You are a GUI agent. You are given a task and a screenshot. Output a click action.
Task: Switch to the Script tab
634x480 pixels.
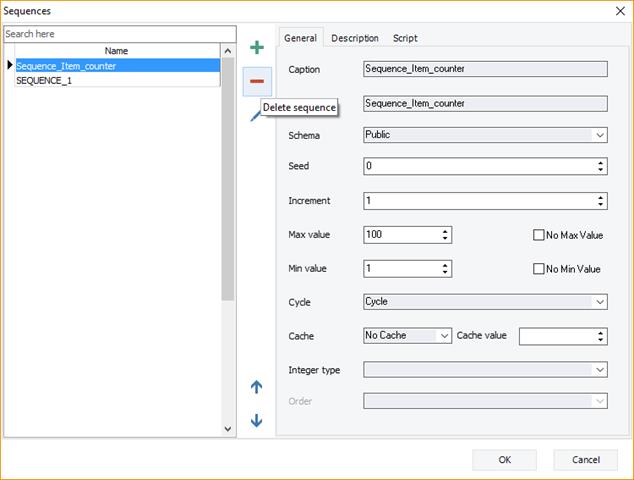(x=405, y=38)
